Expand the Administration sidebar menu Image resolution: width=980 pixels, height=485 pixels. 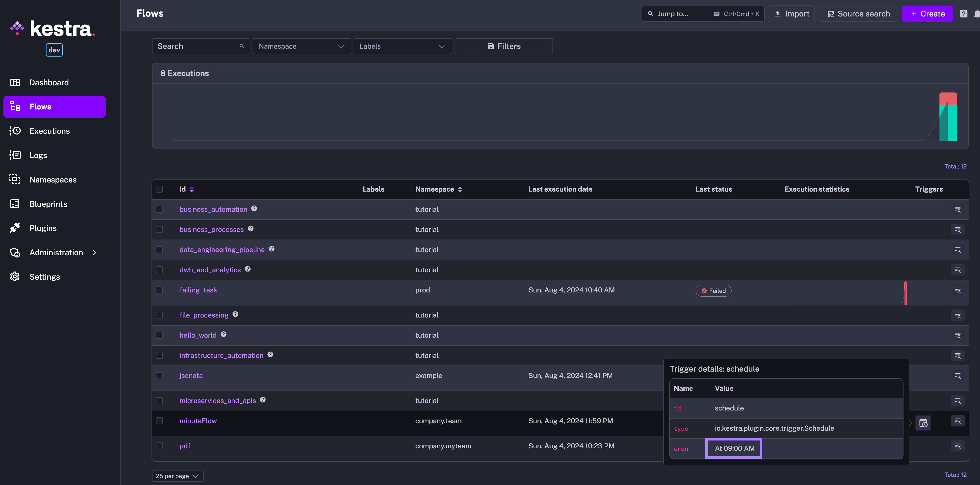coord(56,253)
